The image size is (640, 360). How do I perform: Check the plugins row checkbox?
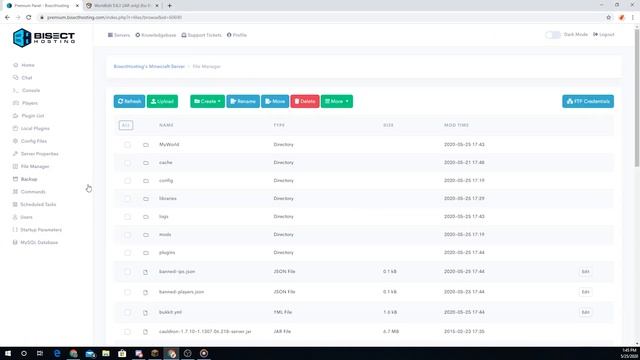128,253
